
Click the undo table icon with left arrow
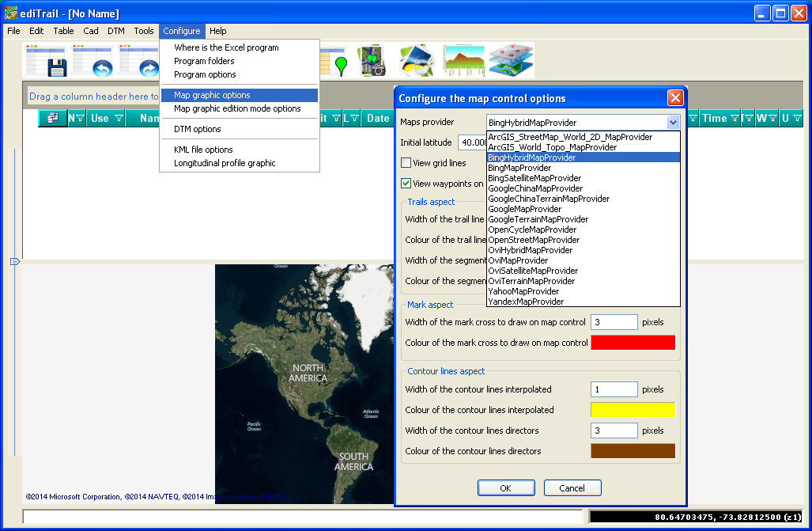tap(93, 61)
